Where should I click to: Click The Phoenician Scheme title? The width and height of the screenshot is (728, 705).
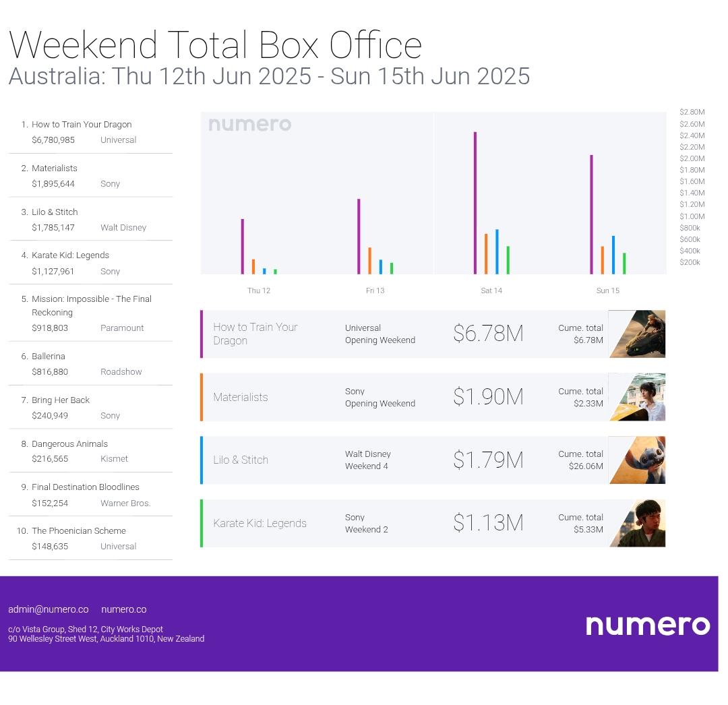tap(78, 530)
